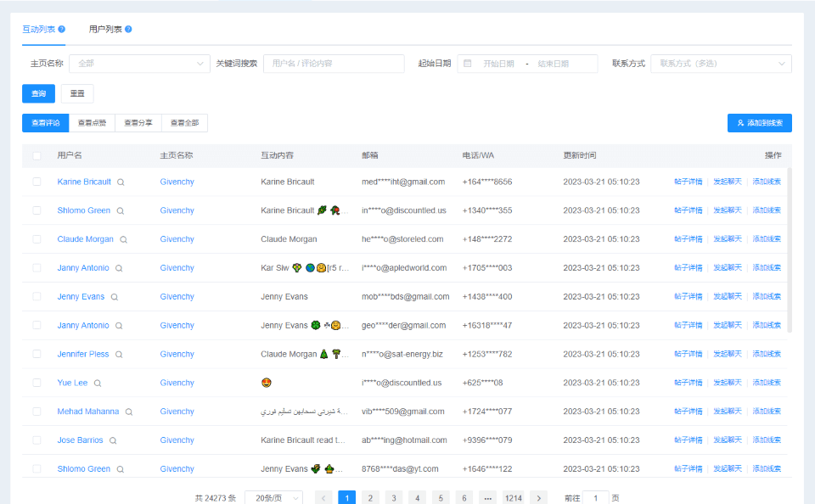Toggle the select-all checkbox in table header
Image resolution: width=815 pixels, height=504 pixels.
click(37, 155)
